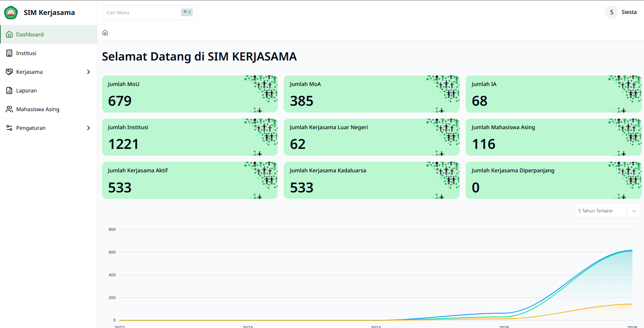Click the value 1221

tap(123, 144)
